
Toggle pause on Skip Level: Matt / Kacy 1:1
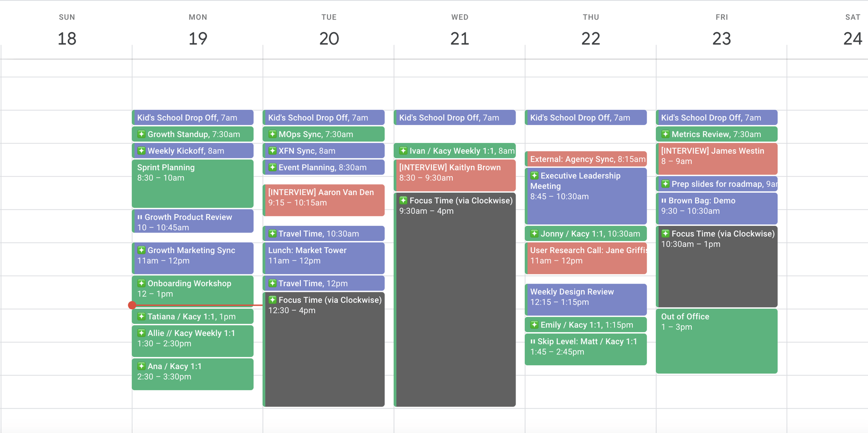533,341
